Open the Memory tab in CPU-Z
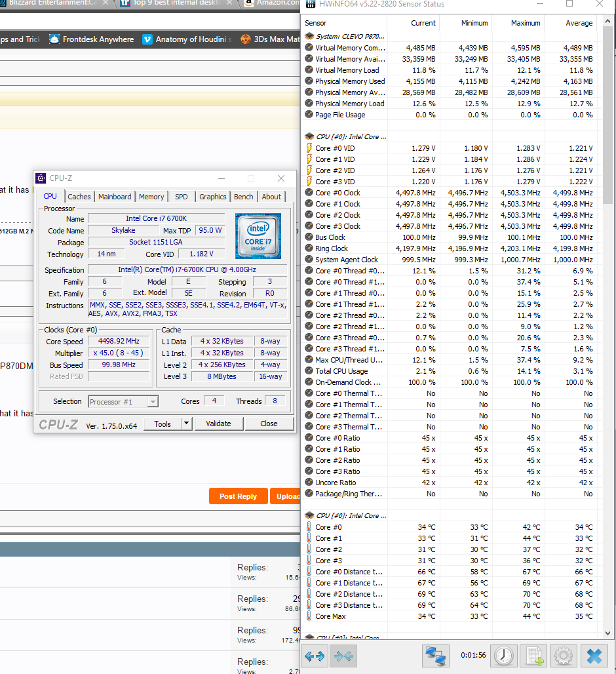 click(x=151, y=197)
